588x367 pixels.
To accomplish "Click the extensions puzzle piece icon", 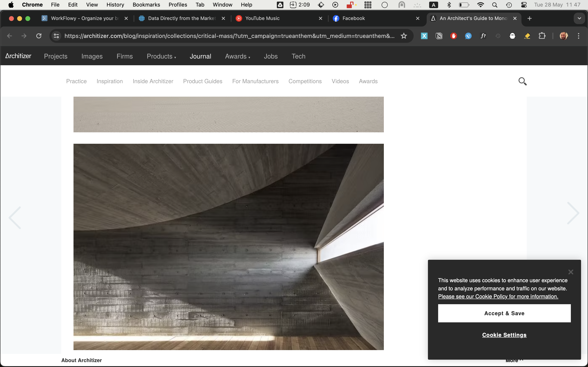I will click(542, 36).
